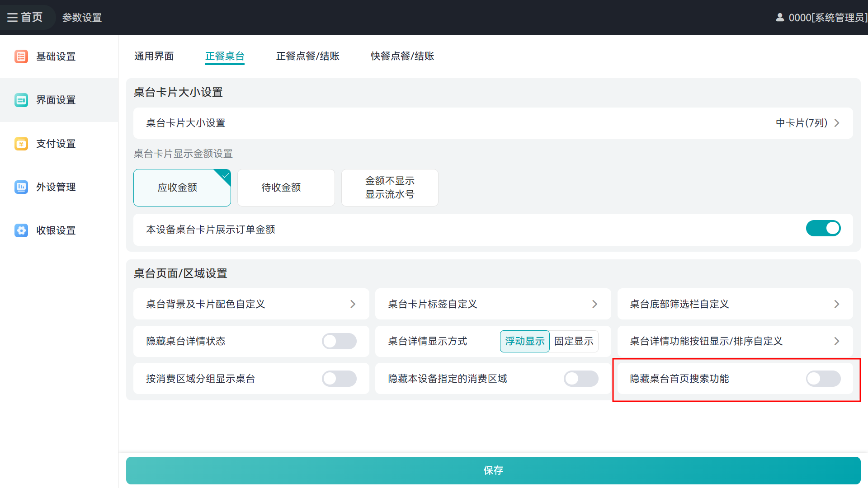Expand 桌台背景及卡片配色自定义 arrow

pos(353,304)
